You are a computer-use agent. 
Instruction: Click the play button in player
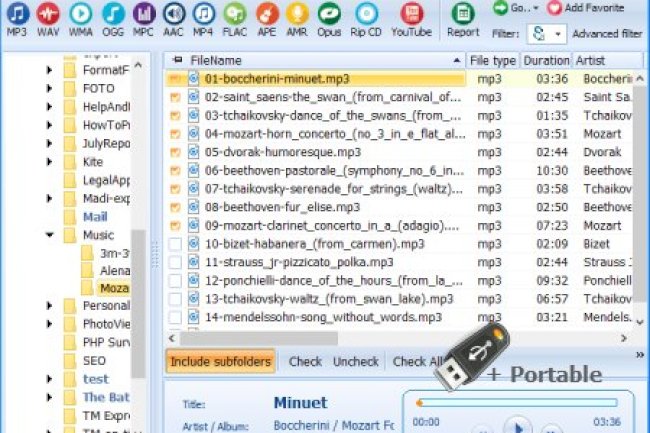coord(517,426)
